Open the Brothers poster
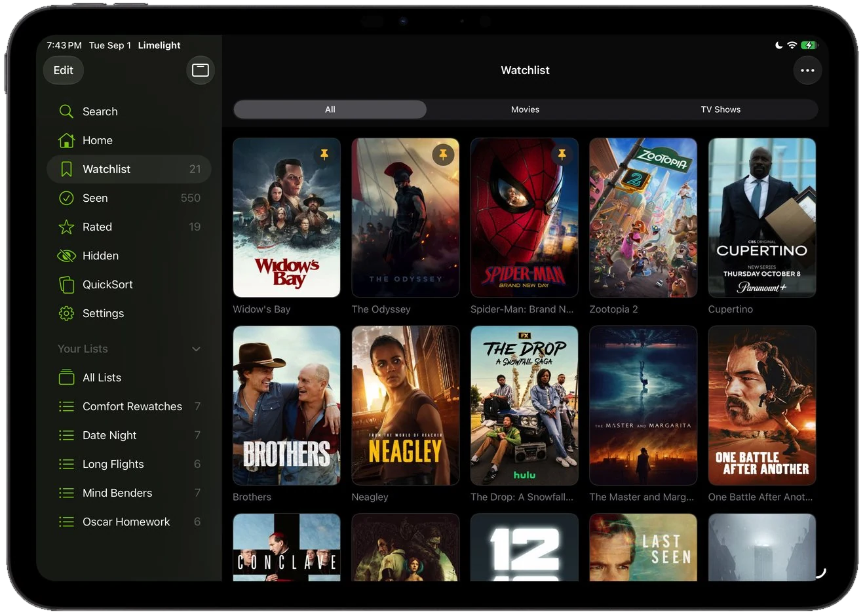Image resolution: width=865 pixels, height=616 pixels. tap(286, 406)
